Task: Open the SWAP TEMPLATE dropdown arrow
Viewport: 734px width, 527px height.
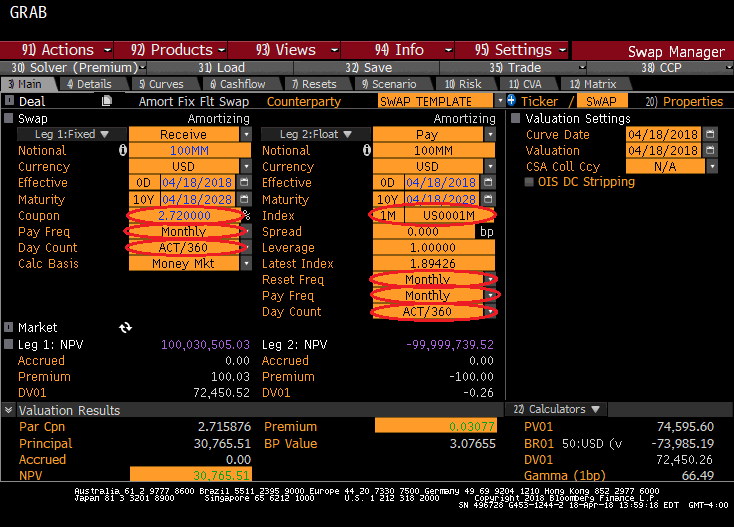Action: [500, 101]
